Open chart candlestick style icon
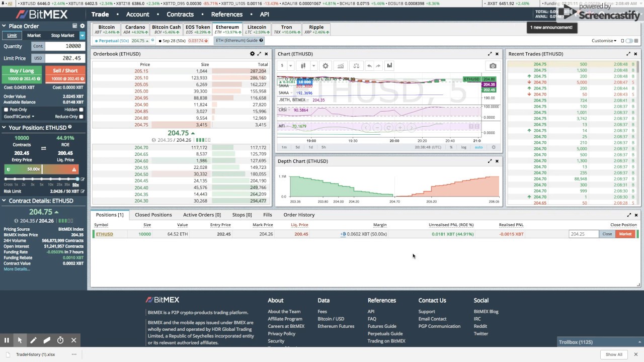The height and width of the screenshot is (362, 644). 303,66
